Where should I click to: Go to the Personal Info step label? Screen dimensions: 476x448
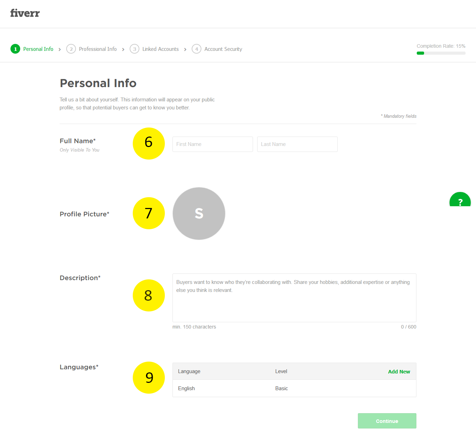coord(38,49)
